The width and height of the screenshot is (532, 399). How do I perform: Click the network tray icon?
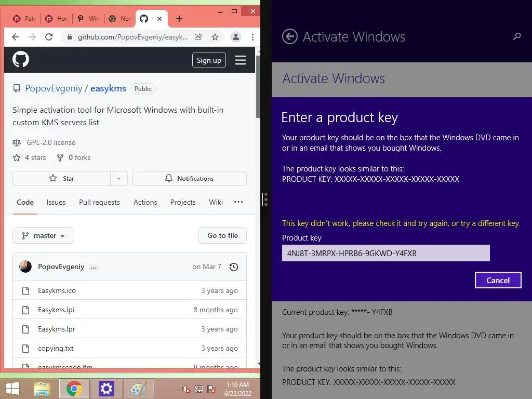[199, 389]
